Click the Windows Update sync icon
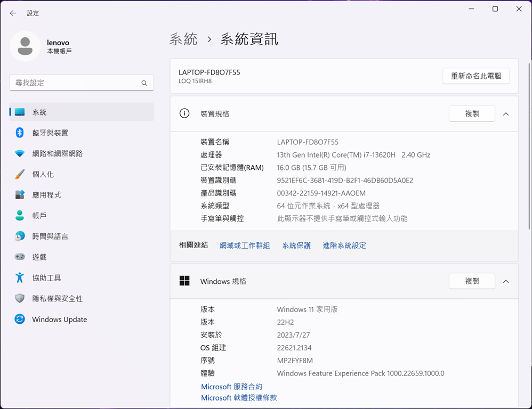532x409 pixels. coord(20,319)
